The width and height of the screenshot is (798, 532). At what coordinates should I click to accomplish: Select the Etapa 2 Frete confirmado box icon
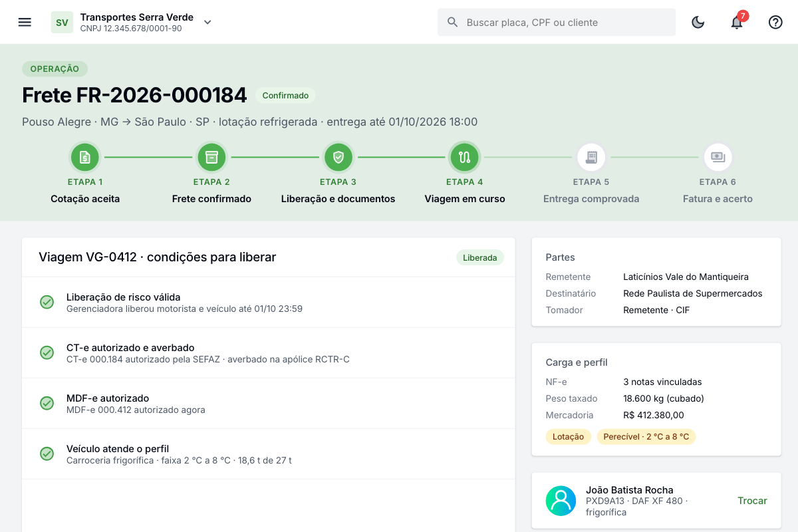coord(211,158)
